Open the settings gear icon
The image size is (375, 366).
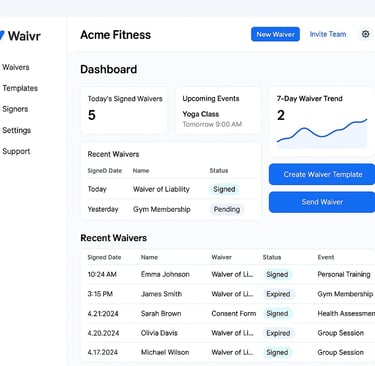point(365,34)
